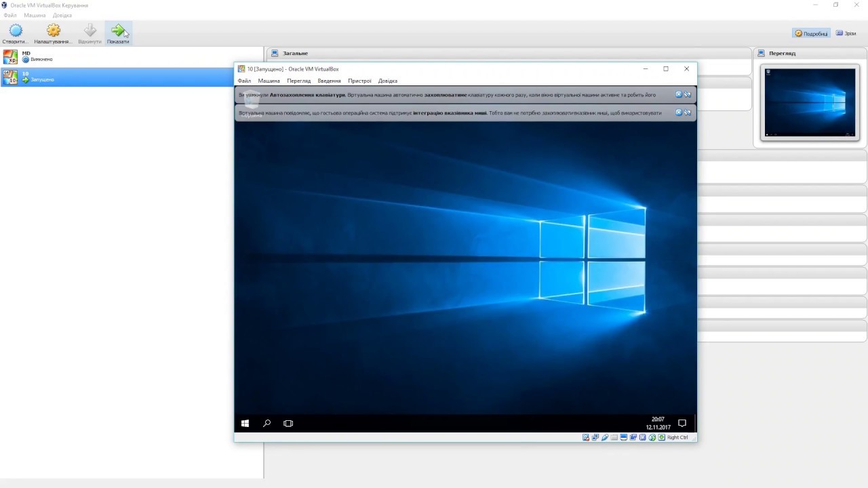Open Перегляд menu in VM window
The height and width of the screenshot is (488, 868).
298,81
